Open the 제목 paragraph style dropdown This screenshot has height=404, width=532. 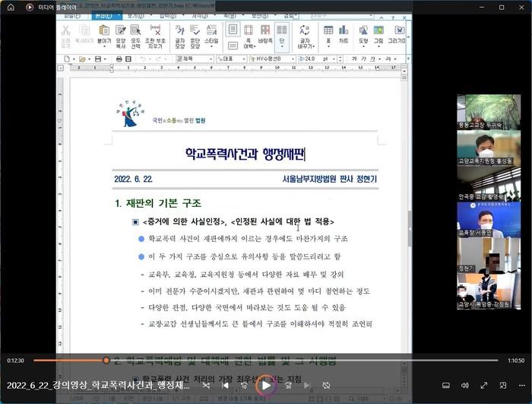coord(211,59)
